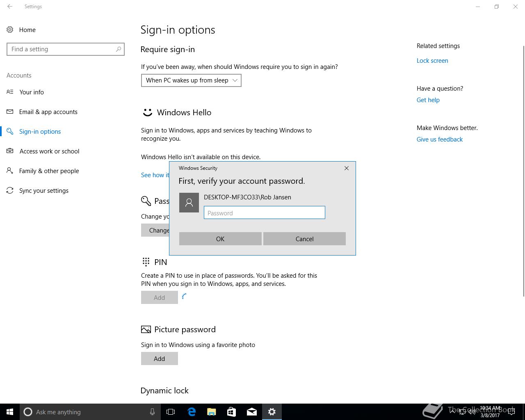The width and height of the screenshot is (525, 420).
Task: Click the Access work or school briefcase icon
Action: point(10,151)
